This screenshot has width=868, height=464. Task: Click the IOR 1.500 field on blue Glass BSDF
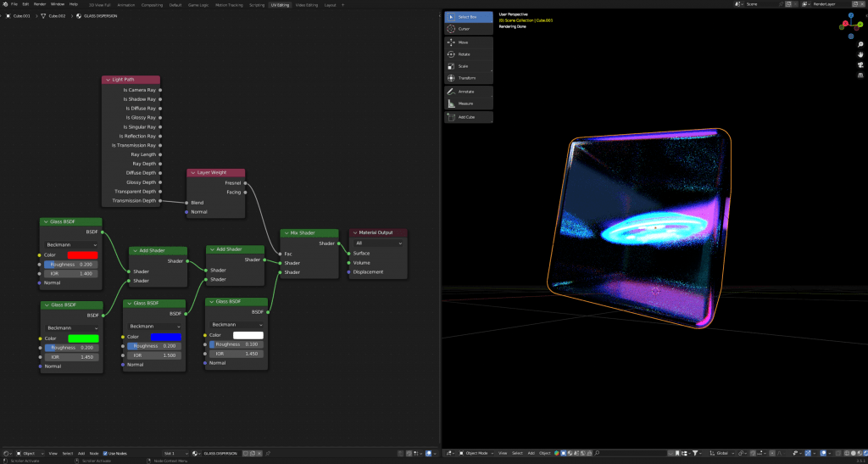point(153,355)
